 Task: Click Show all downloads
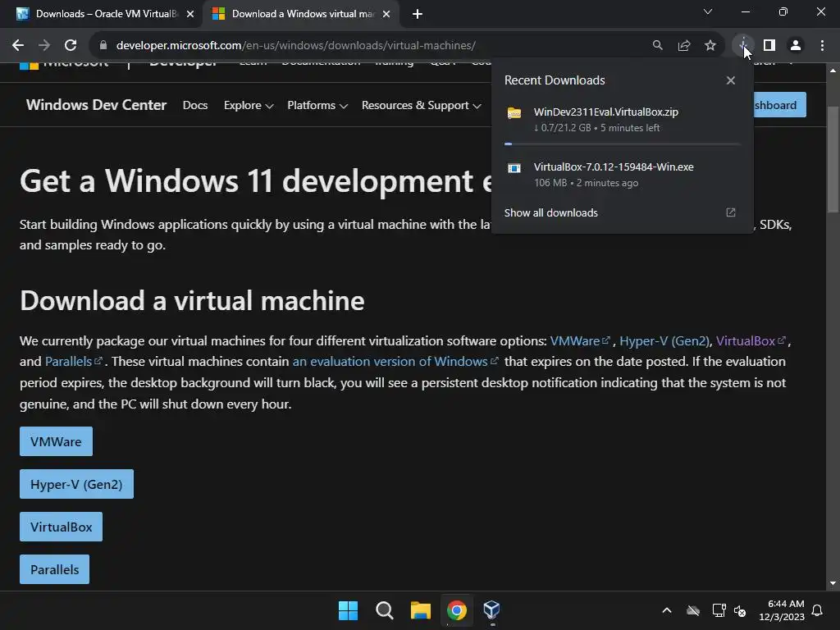pyautogui.click(x=550, y=212)
